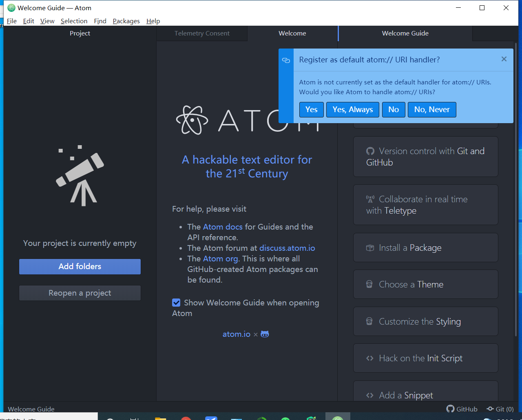Select the Project panel tab
Viewport: 522px width, 420px height.
80,33
